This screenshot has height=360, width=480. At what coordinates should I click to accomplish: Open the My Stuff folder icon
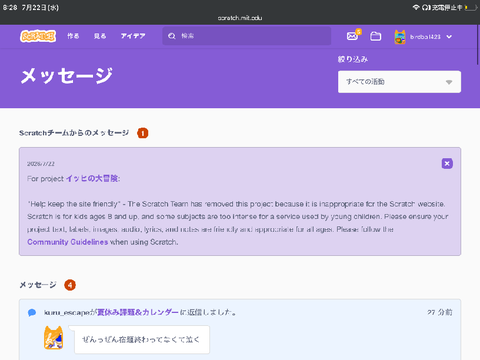tap(376, 36)
